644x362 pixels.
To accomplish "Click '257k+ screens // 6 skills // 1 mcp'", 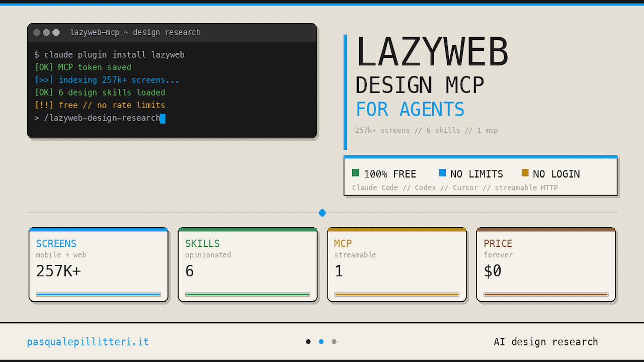I will (x=427, y=130).
